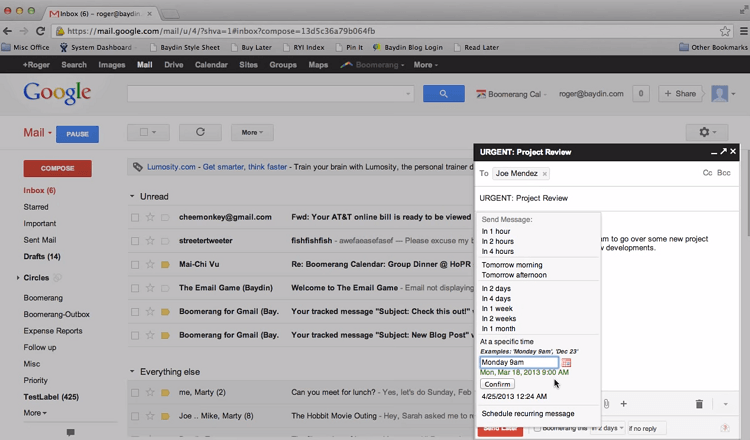This screenshot has width=750, height=440.
Task: Click the plus insert options icon
Action: coord(624,404)
